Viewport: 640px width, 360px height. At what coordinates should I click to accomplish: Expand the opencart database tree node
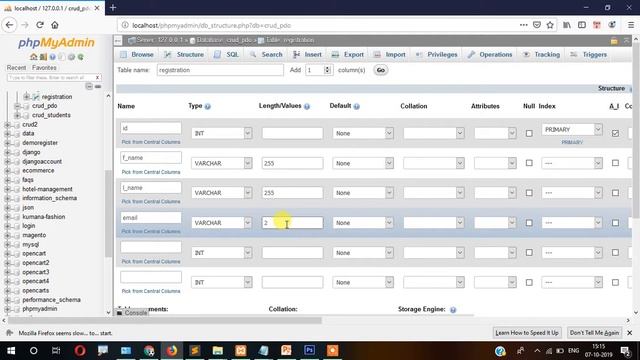[x=7, y=253]
